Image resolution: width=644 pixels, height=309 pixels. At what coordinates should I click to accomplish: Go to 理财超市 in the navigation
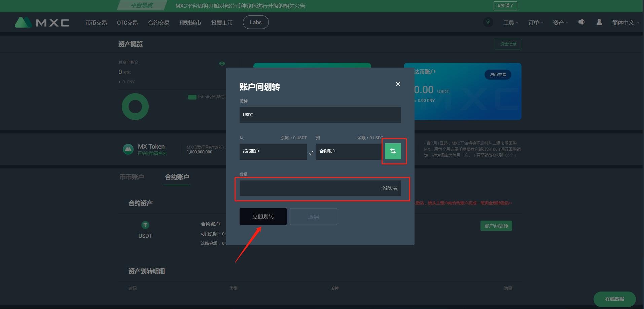click(x=190, y=23)
